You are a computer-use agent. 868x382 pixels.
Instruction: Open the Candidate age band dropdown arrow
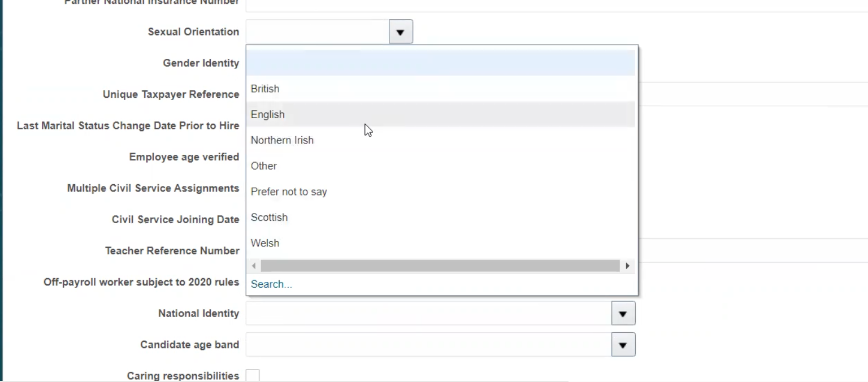[623, 345]
